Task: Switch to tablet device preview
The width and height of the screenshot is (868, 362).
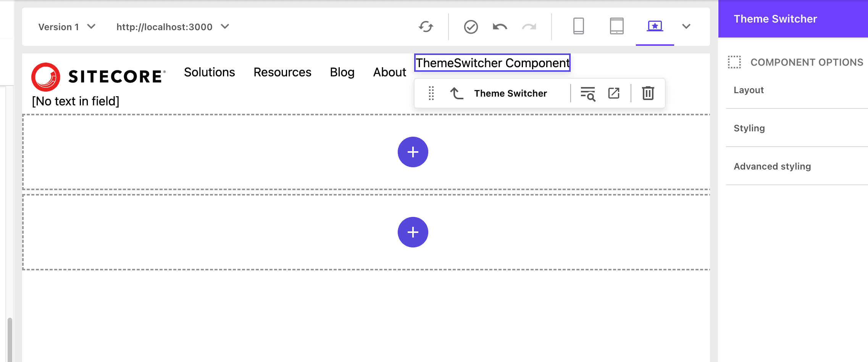Action: click(616, 26)
